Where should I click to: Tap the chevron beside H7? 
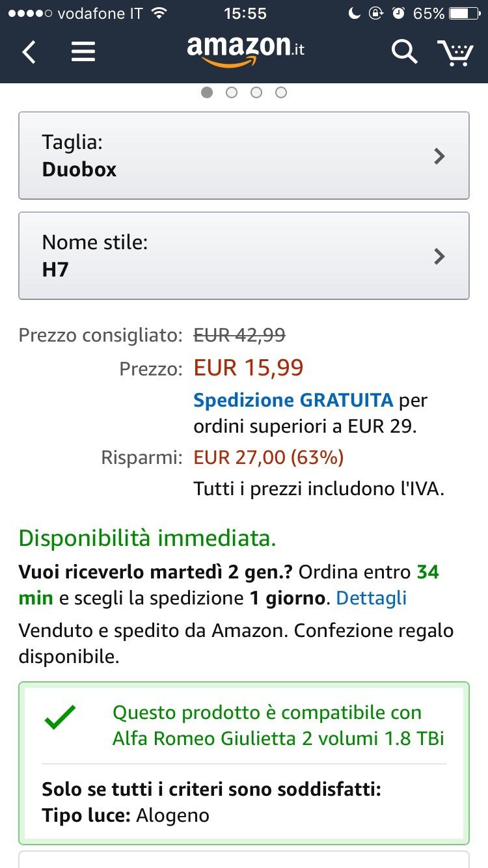440,256
